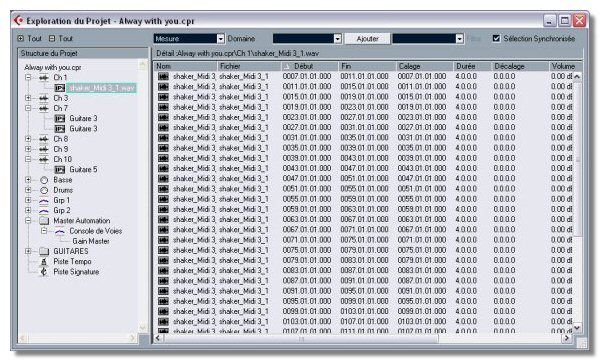Expand all with the plus Tout button

29,39
